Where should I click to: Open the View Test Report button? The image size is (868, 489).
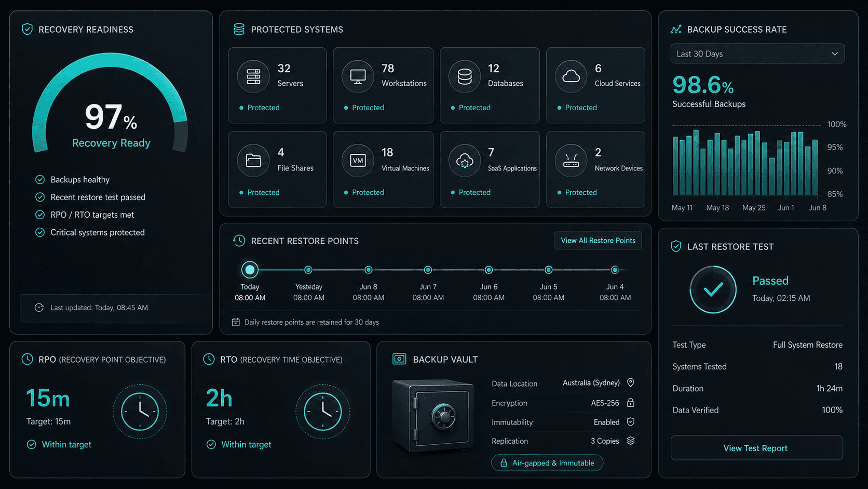coord(756,448)
